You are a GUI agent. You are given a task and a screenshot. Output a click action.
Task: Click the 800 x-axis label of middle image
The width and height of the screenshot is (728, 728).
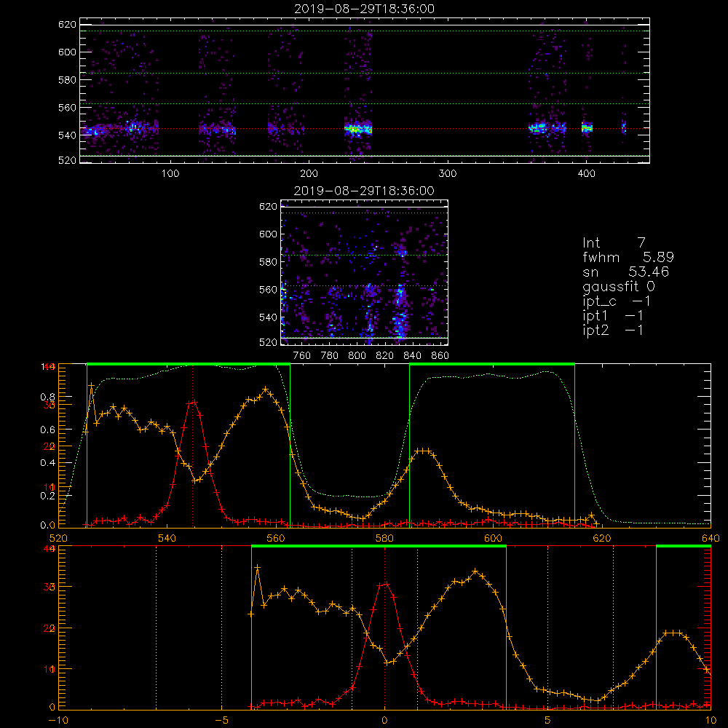pos(357,356)
